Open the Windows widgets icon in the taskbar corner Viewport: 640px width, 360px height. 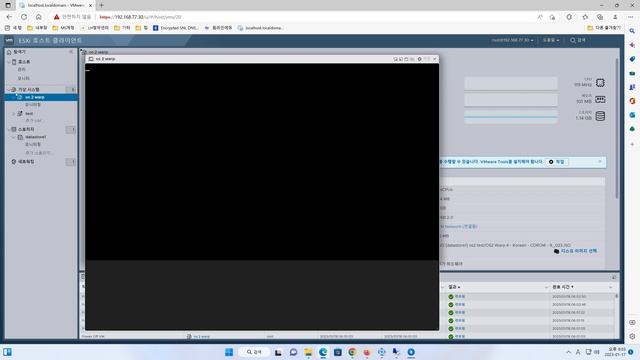tap(7, 352)
